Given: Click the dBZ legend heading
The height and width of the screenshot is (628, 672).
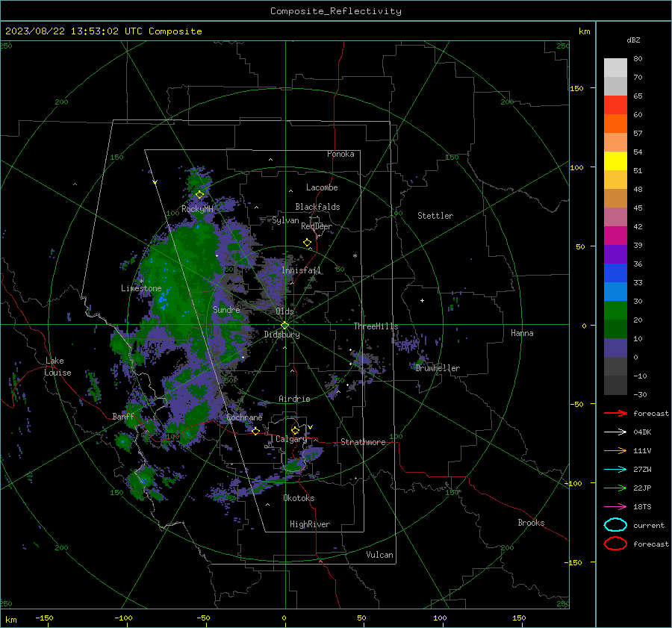Looking at the screenshot, I should [x=633, y=40].
